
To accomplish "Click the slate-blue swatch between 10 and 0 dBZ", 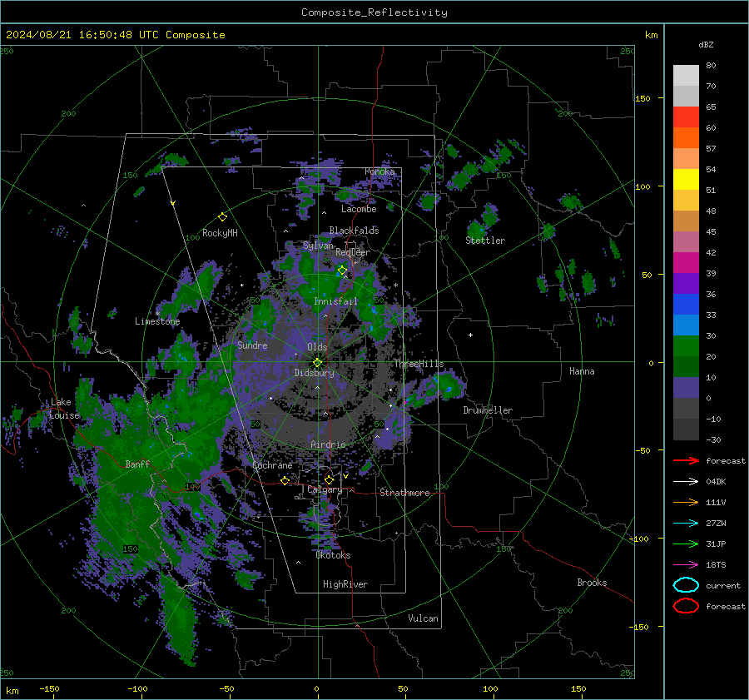I will point(686,388).
